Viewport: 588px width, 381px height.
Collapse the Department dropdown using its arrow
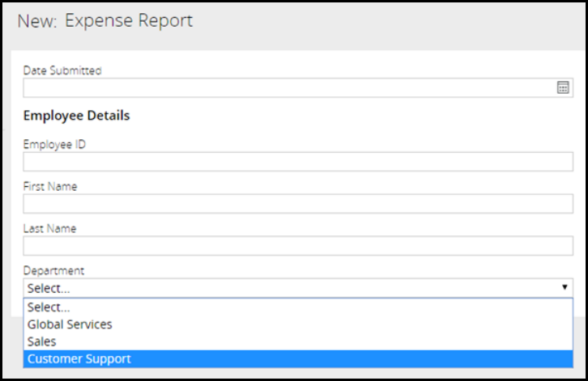(564, 288)
